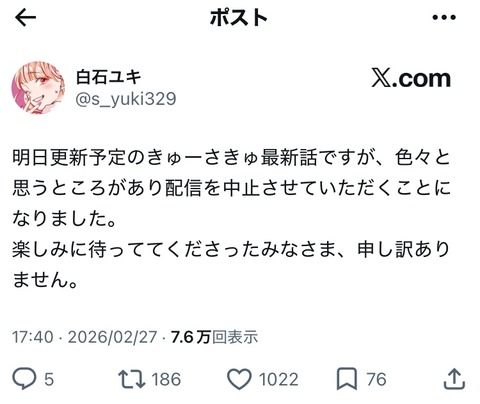The image size is (480, 404).
Task: Open the share upload icon
Action: pos(454,379)
